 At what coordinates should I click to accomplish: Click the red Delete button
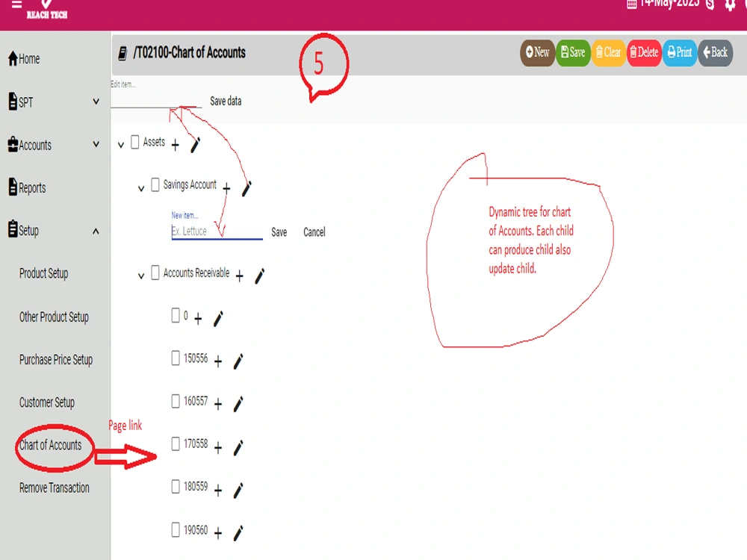644,52
